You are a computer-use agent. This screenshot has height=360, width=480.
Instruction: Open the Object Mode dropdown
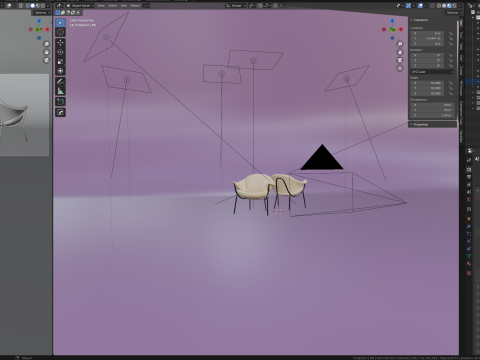click(80, 6)
